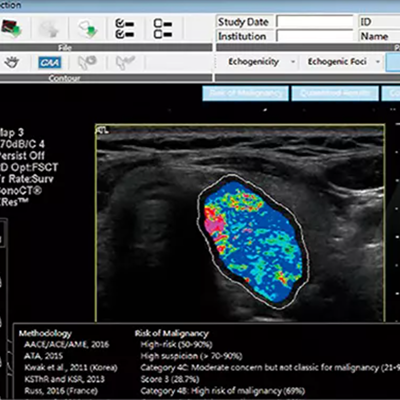Click the load ultrasound image icon
Image resolution: width=400 pixels, height=400 pixels.
click(x=12, y=29)
